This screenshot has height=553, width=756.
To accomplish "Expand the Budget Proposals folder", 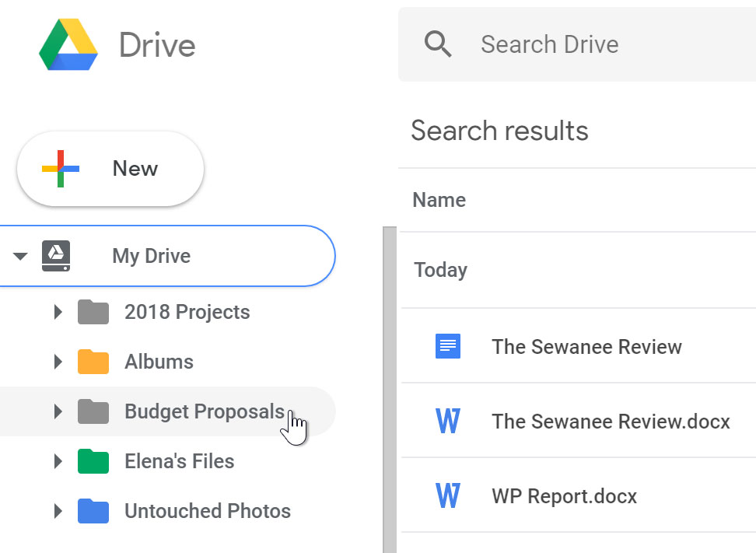I will (58, 411).
